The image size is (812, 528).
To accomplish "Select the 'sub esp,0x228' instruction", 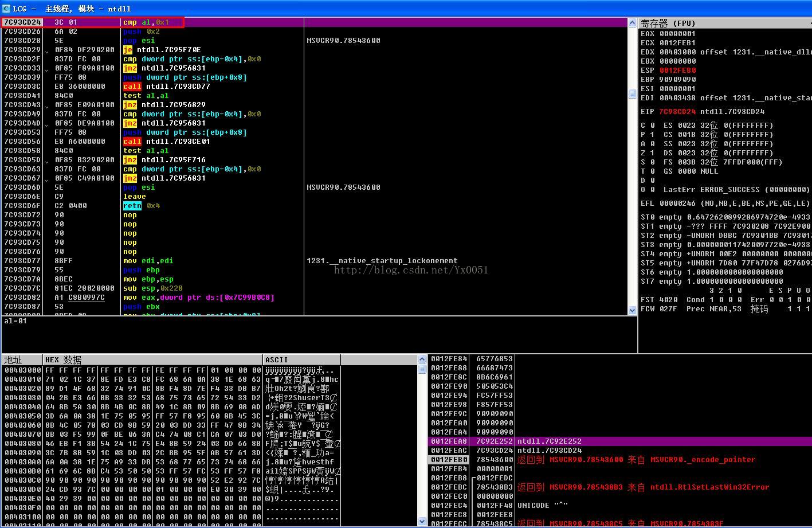I will click(153, 288).
